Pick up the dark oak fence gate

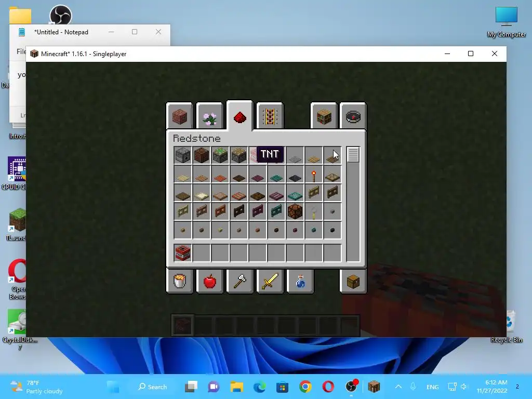239,212
